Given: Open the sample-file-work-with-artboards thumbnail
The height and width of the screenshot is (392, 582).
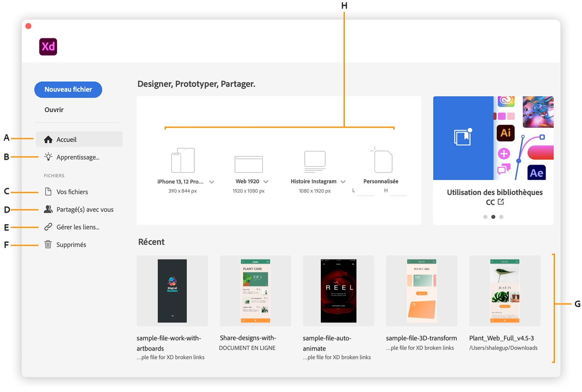Looking at the screenshot, I should 172,291.
